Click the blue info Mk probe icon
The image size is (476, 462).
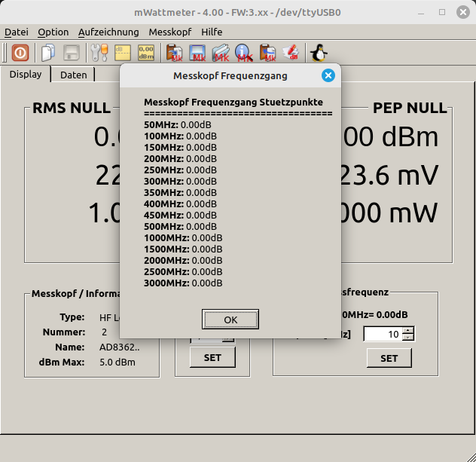[x=243, y=54]
